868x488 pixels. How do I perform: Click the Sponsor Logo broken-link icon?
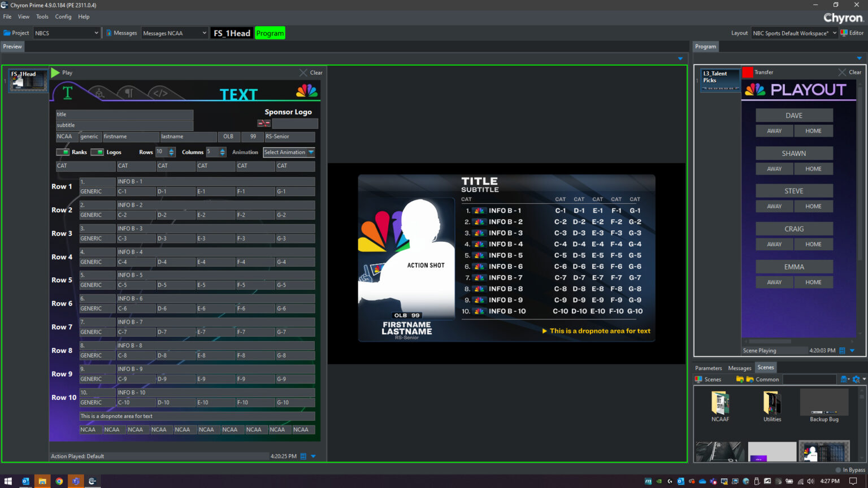(x=263, y=123)
